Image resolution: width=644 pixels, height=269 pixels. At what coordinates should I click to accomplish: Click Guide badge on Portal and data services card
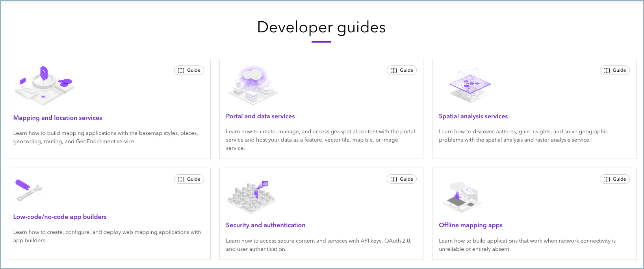(402, 70)
